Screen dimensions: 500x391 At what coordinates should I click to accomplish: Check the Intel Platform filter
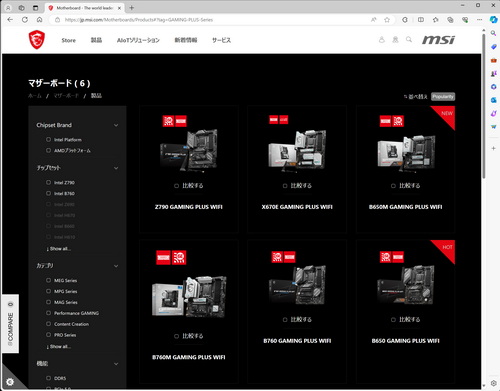tap(48, 139)
